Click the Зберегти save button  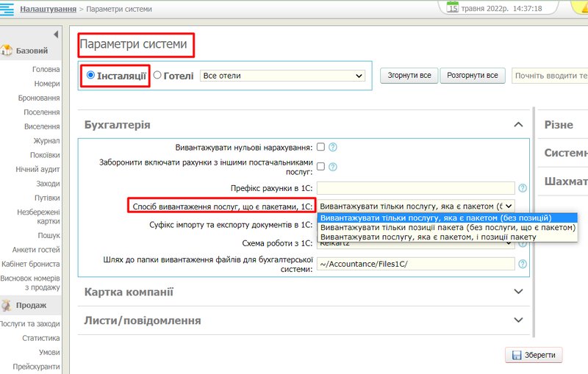coord(534,355)
